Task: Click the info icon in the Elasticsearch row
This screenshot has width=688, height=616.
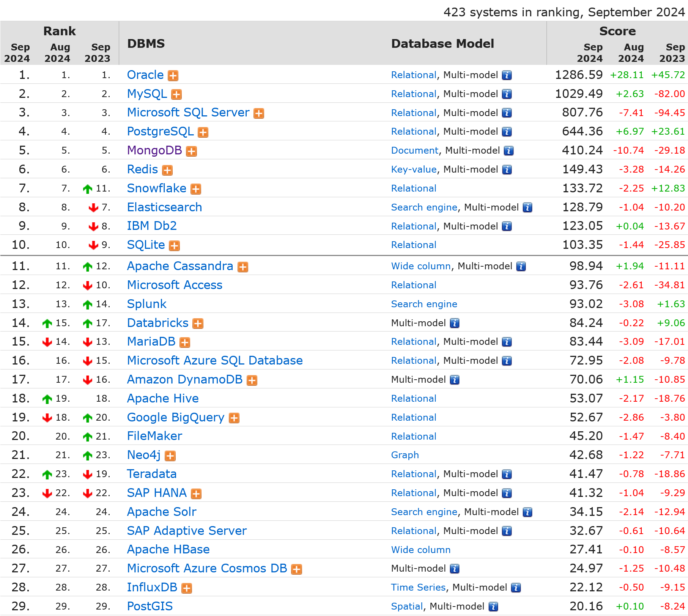Action: coord(527,207)
